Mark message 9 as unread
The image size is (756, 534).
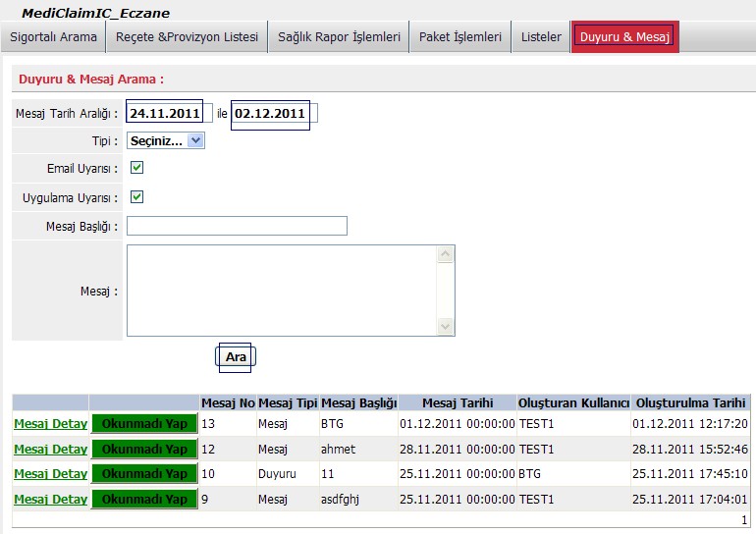[x=144, y=500]
